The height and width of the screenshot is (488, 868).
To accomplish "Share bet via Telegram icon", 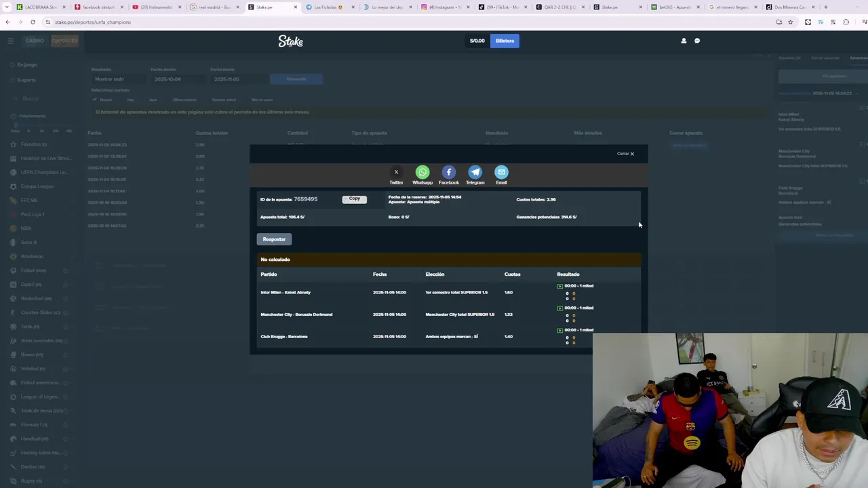I will coord(475,172).
